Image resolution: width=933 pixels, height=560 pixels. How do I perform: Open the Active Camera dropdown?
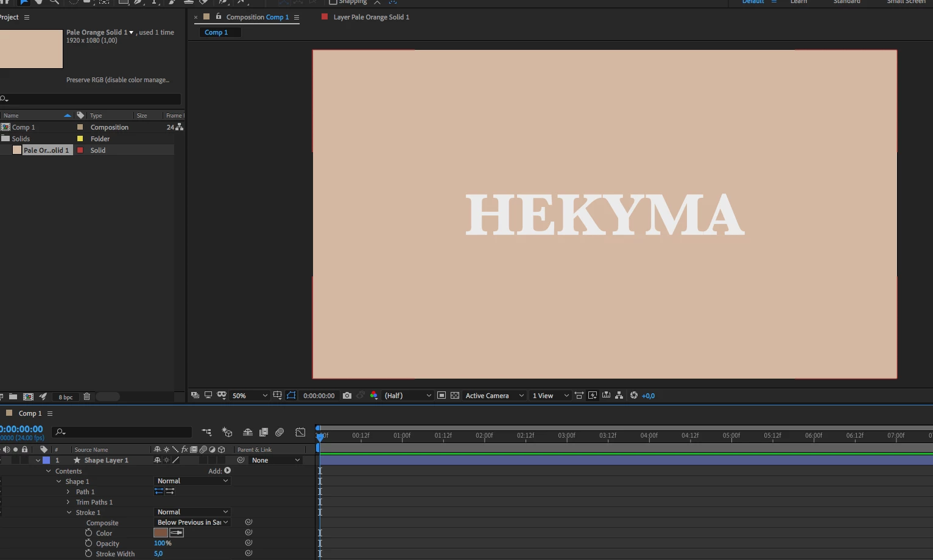[495, 396]
